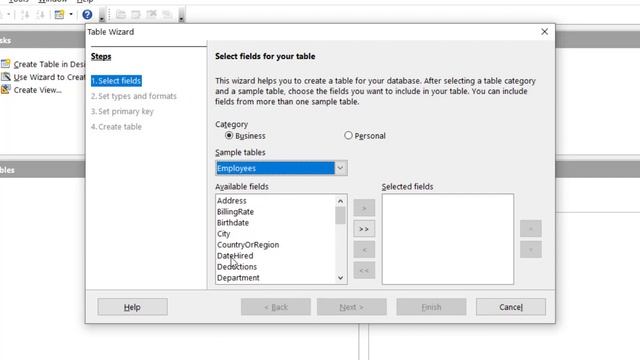Open Create Table in Design task link
Screen dimensions: 640x360
[x=49, y=64]
